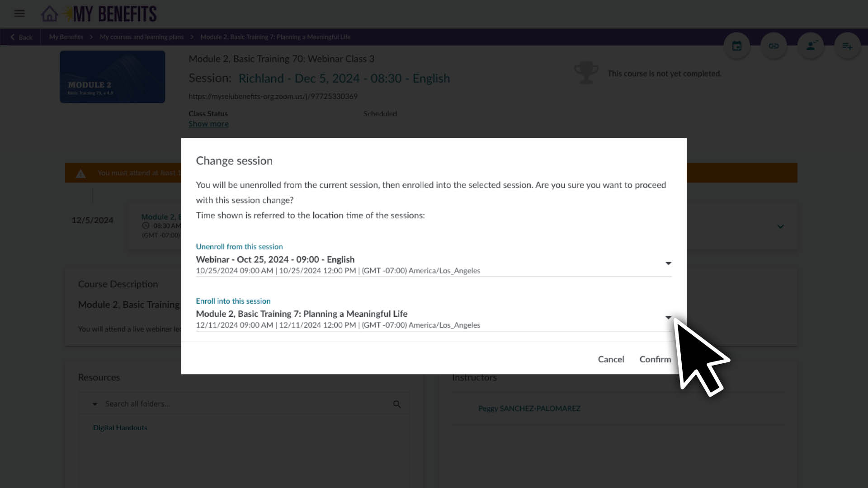The image size is (868, 488).
Task: Click the warning triangle on the attendance banner
Action: (x=80, y=173)
